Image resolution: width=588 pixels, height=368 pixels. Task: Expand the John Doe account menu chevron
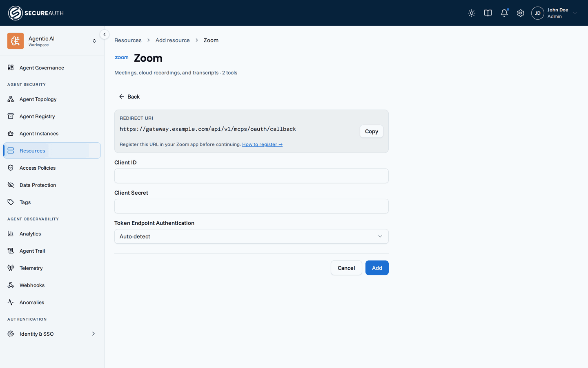point(575,13)
